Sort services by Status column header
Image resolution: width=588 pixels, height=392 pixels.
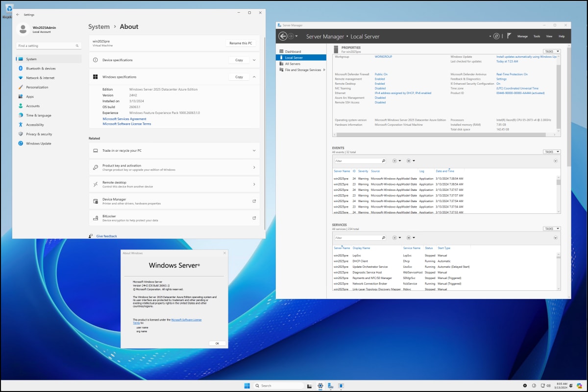[429, 248]
